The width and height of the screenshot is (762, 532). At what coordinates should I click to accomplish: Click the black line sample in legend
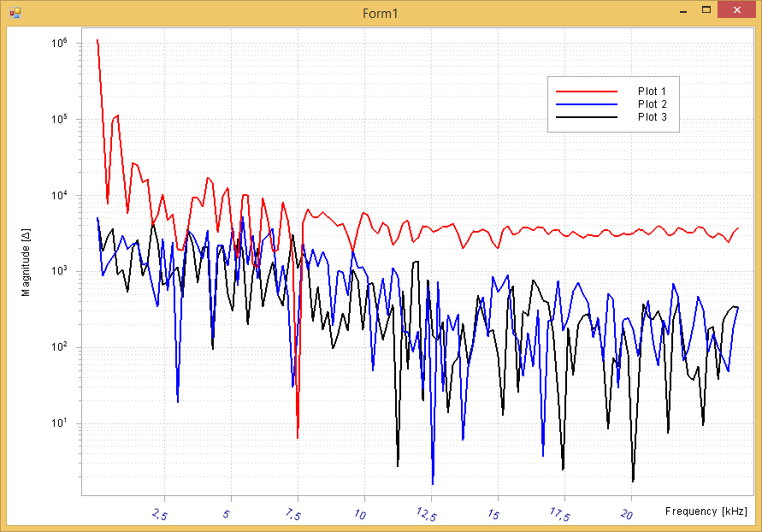[x=586, y=117]
